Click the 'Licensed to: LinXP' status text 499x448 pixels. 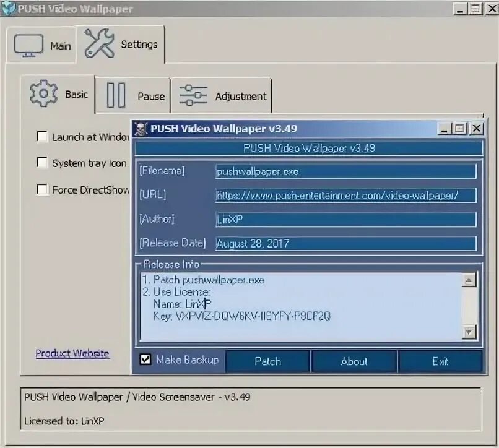64,421
